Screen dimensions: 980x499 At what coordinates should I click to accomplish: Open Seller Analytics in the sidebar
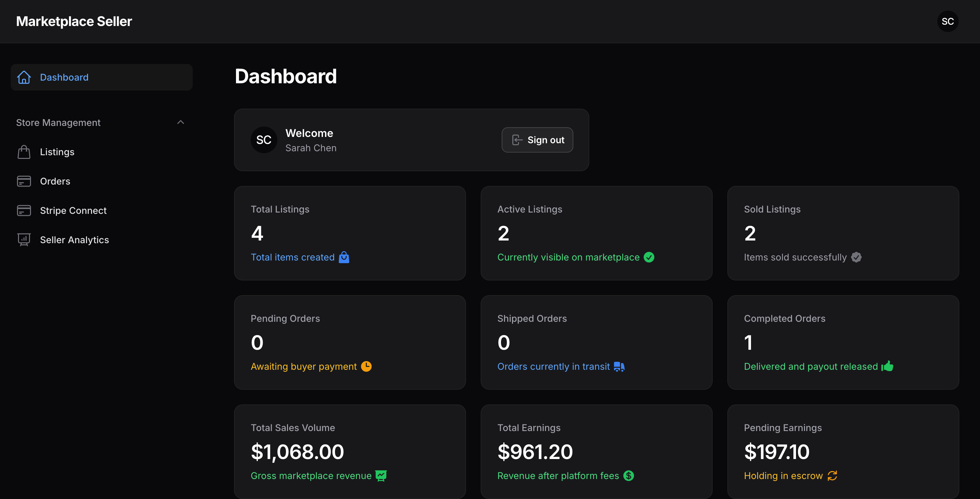click(102, 240)
